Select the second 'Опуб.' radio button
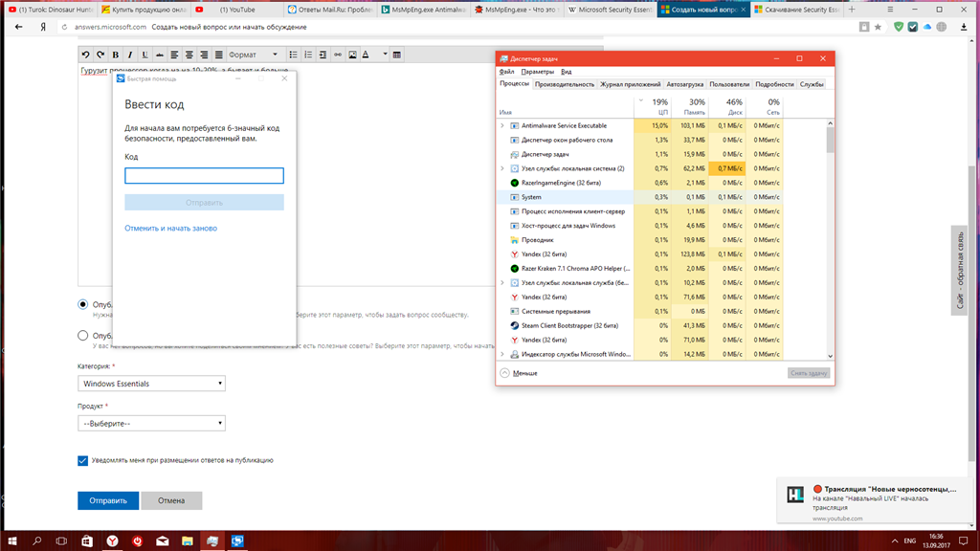The image size is (980, 551). click(82, 336)
